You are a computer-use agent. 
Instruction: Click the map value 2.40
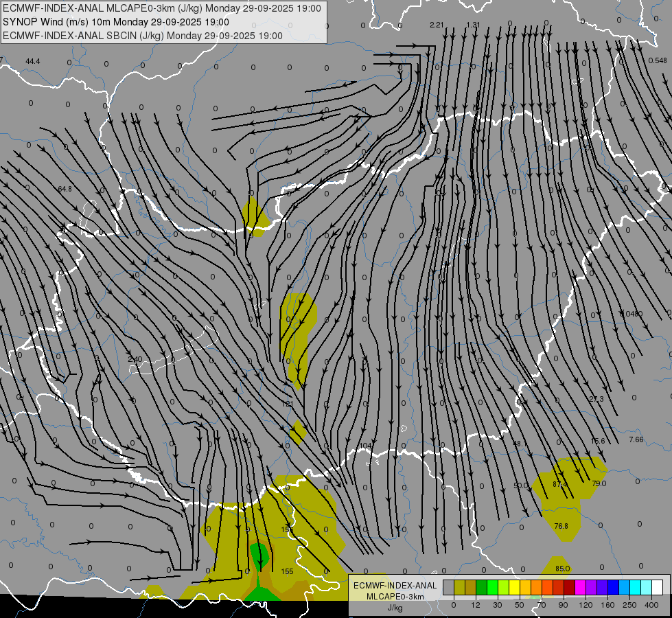click(x=135, y=359)
